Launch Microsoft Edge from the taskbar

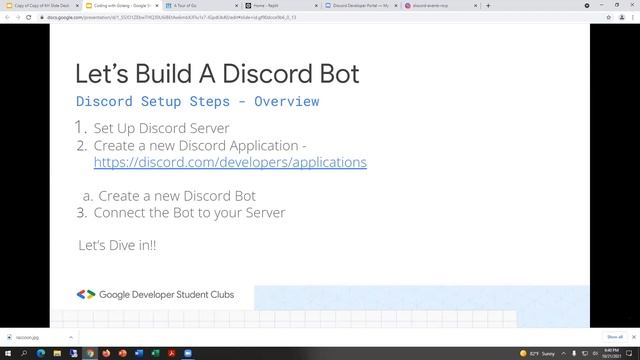click(41, 353)
